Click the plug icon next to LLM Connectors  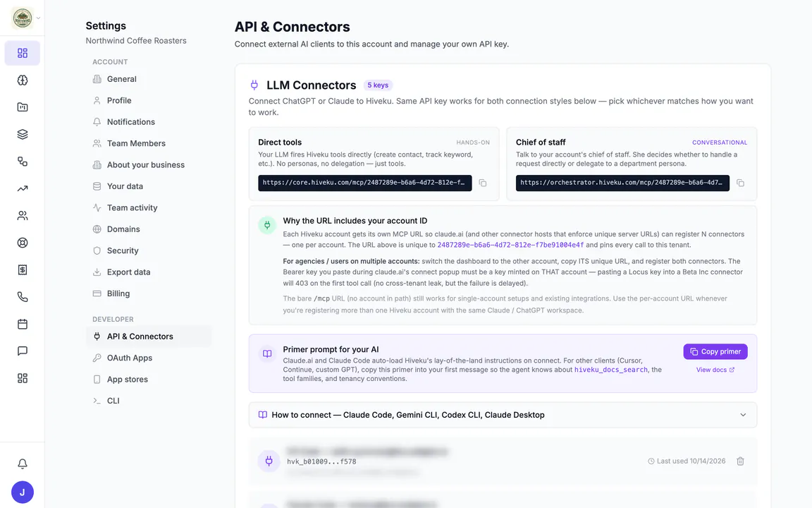[x=254, y=85]
